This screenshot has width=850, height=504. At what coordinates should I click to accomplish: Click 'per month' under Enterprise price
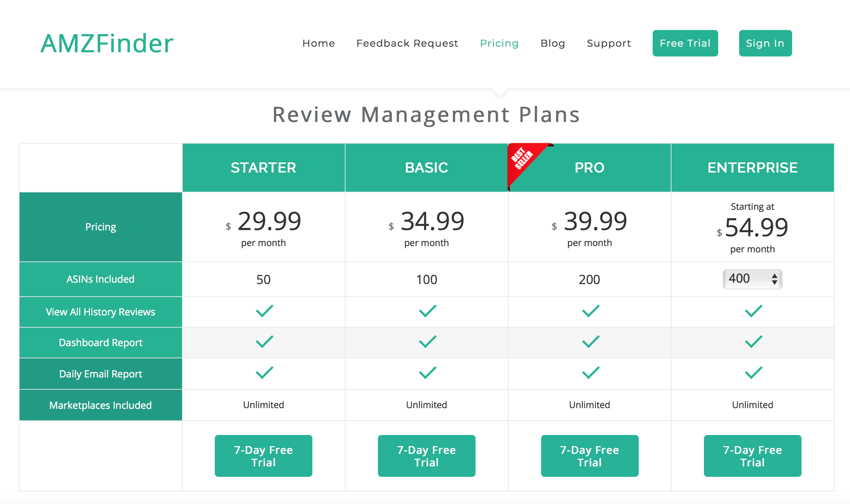coord(753,249)
